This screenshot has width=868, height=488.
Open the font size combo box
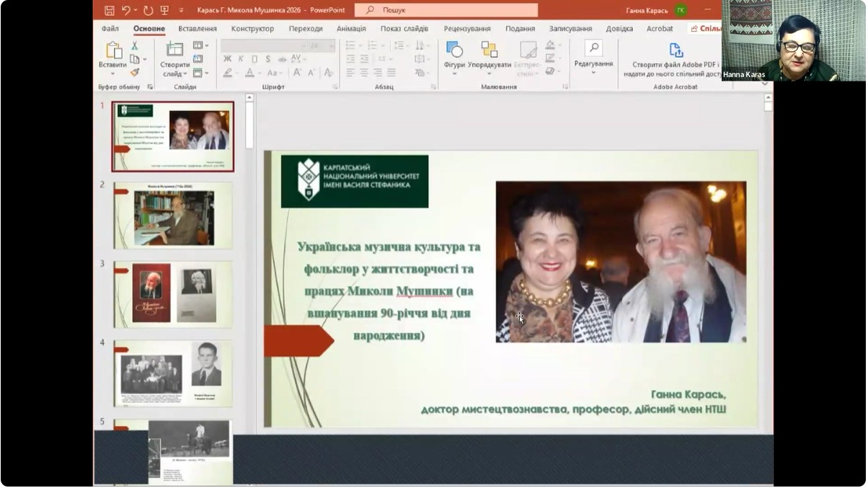(x=322, y=45)
